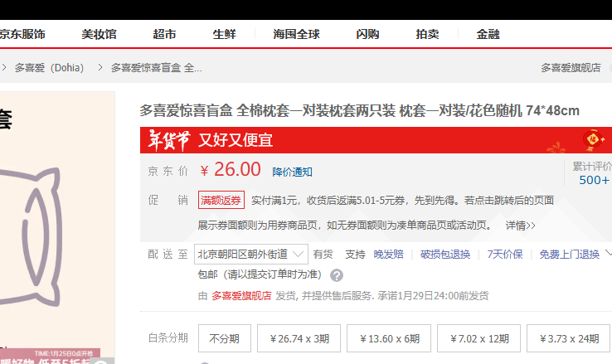Expand the 北京朝阳区朝外街道 delivery address dropdown

251,255
